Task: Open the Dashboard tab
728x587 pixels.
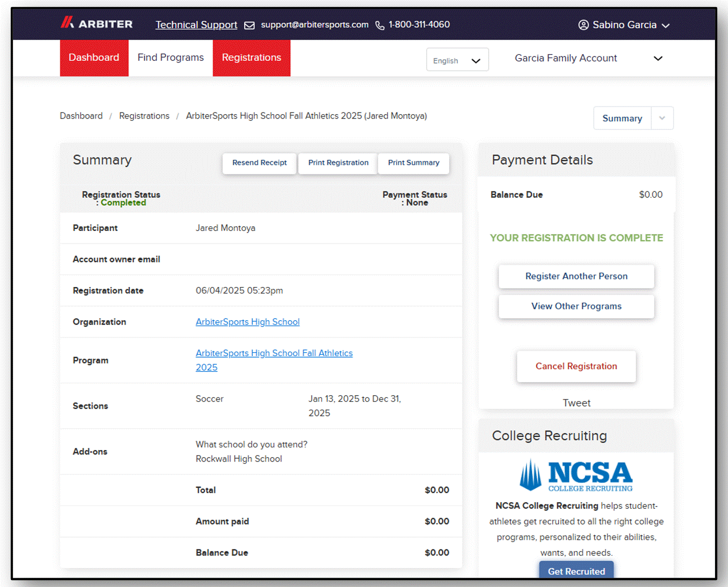Action: pyautogui.click(x=94, y=58)
